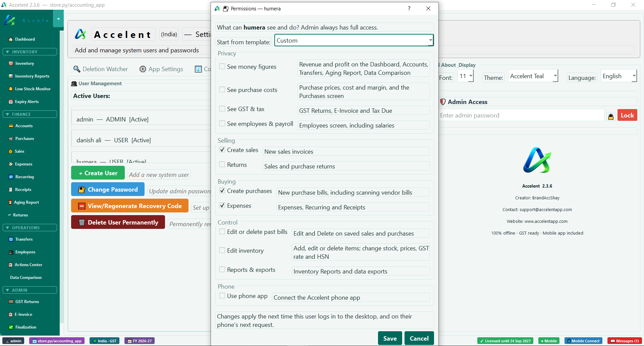Screen dimensions: 644x346
Task: Collapse the INVENTORY sidebar section
Action: [30, 52]
